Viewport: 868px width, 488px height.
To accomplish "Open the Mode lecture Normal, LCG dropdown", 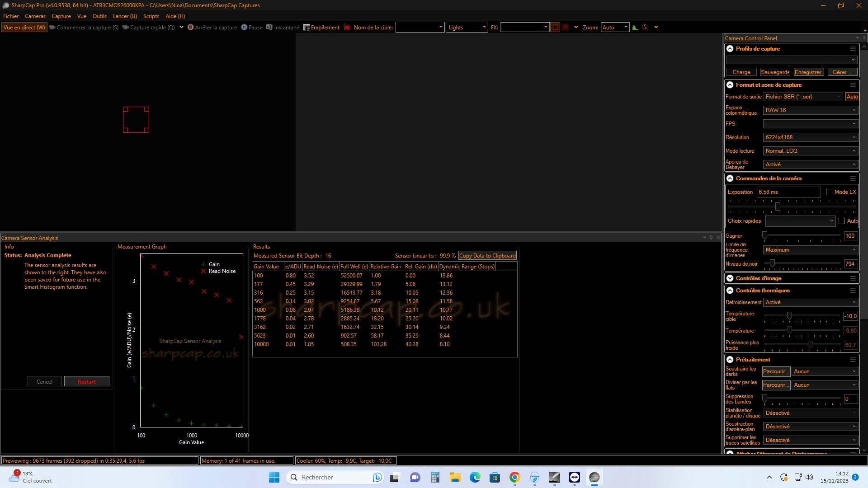I will tap(810, 151).
